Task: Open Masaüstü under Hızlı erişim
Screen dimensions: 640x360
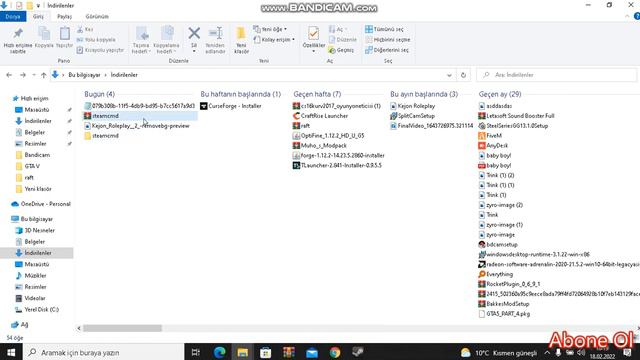Action: click(37, 110)
